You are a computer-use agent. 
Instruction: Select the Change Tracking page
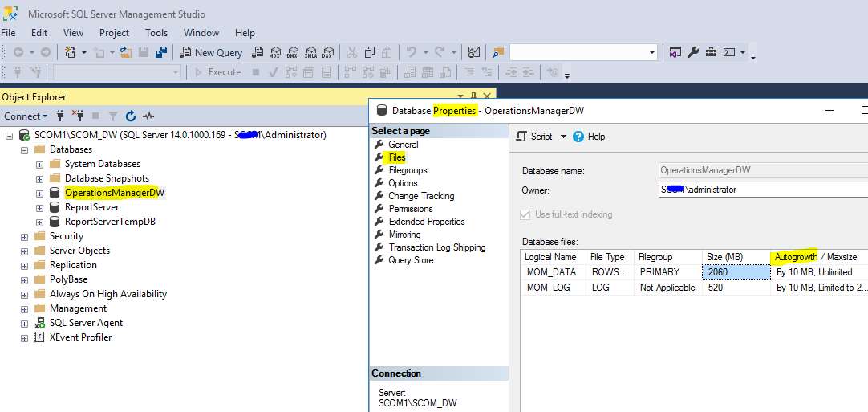[x=421, y=196]
